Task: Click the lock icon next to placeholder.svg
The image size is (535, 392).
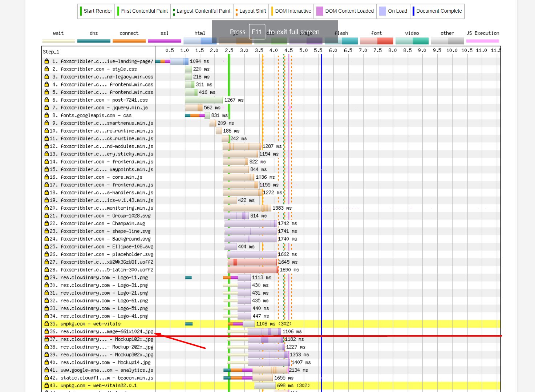Action: (x=46, y=254)
